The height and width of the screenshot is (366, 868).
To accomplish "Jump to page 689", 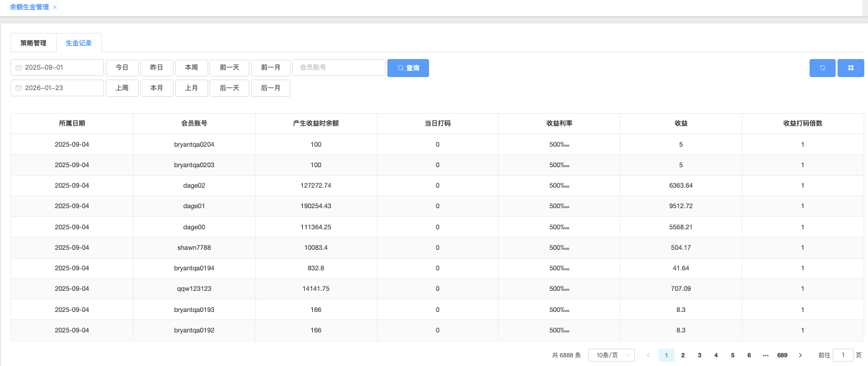I will (782, 355).
